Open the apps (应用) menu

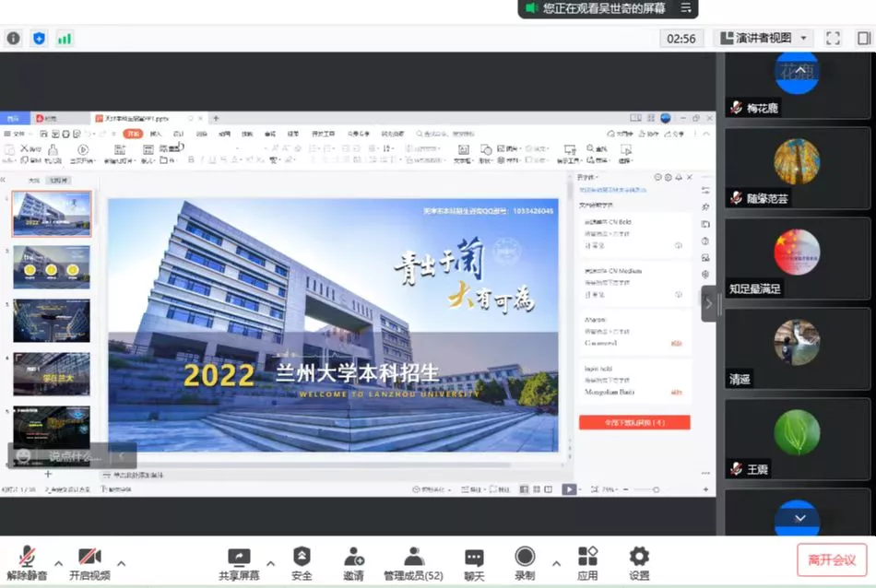coord(587,563)
